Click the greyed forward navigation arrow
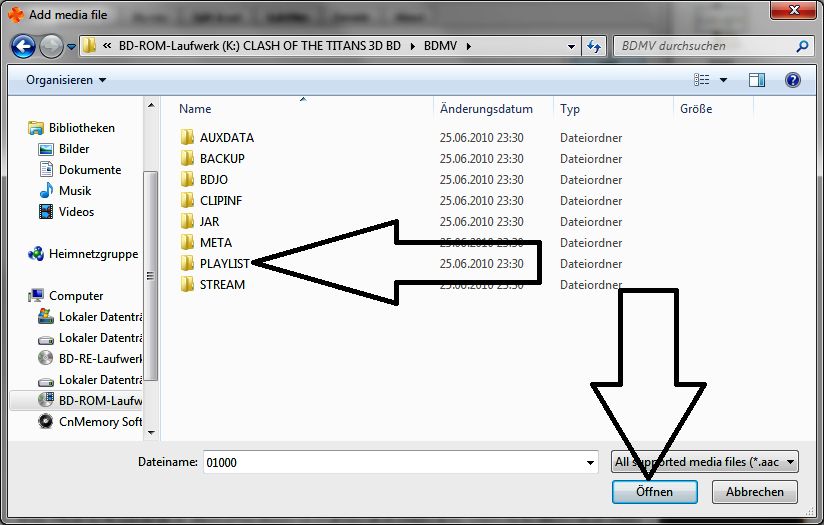 pyautogui.click(x=52, y=46)
